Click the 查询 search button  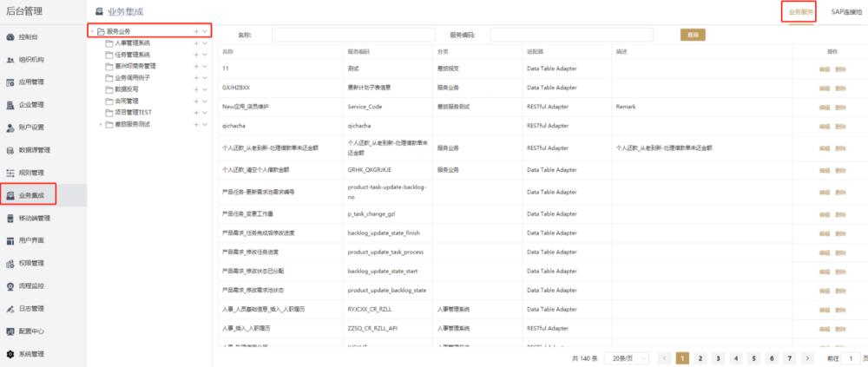click(692, 35)
